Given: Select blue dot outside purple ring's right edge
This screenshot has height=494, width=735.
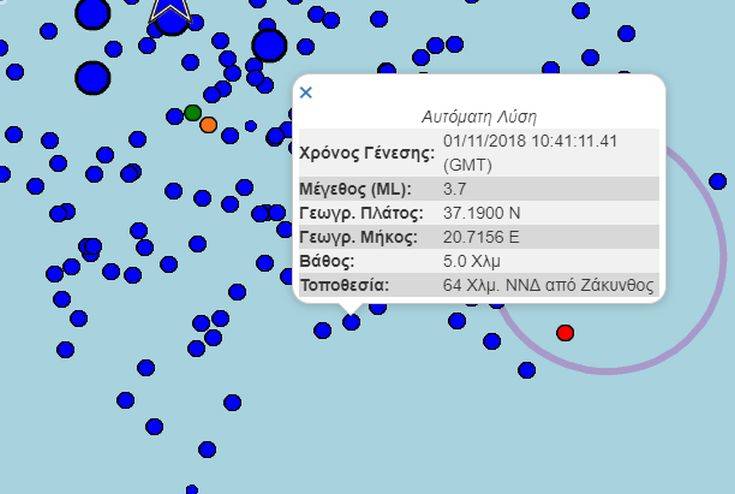Looking at the screenshot, I should coord(717,181).
